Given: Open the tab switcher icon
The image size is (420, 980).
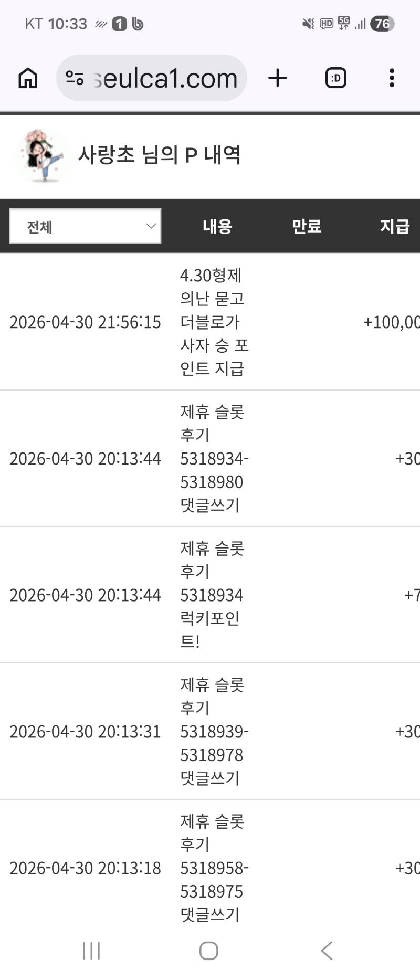Looking at the screenshot, I should (335, 78).
